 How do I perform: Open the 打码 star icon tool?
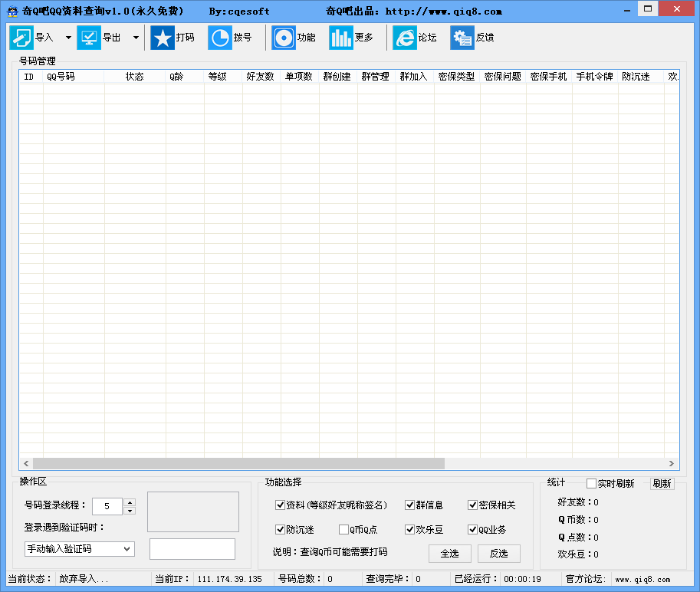[x=163, y=38]
